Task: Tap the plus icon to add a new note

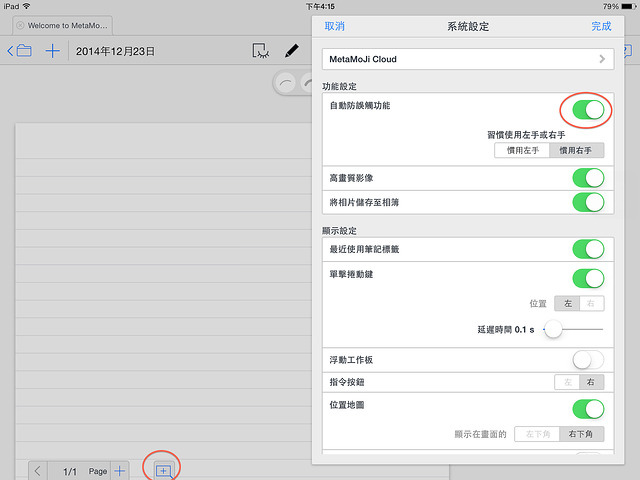Action: [53, 51]
